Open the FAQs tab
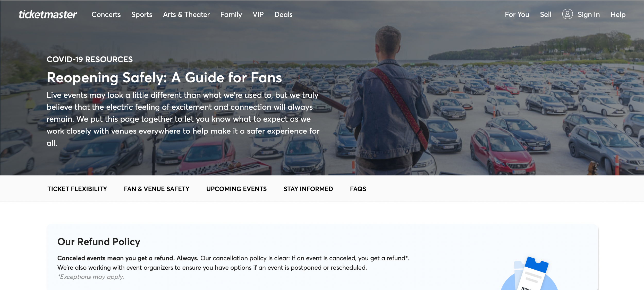 click(358, 189)
